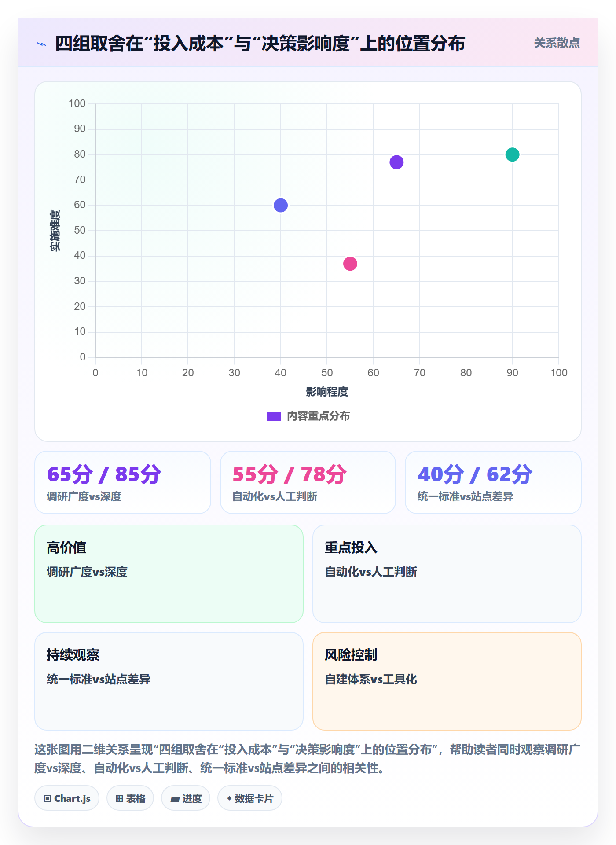Click 自动化vs人工判断 under 55分 / 78分
This screenshot has width=616, height=845.
click(275, 497)
